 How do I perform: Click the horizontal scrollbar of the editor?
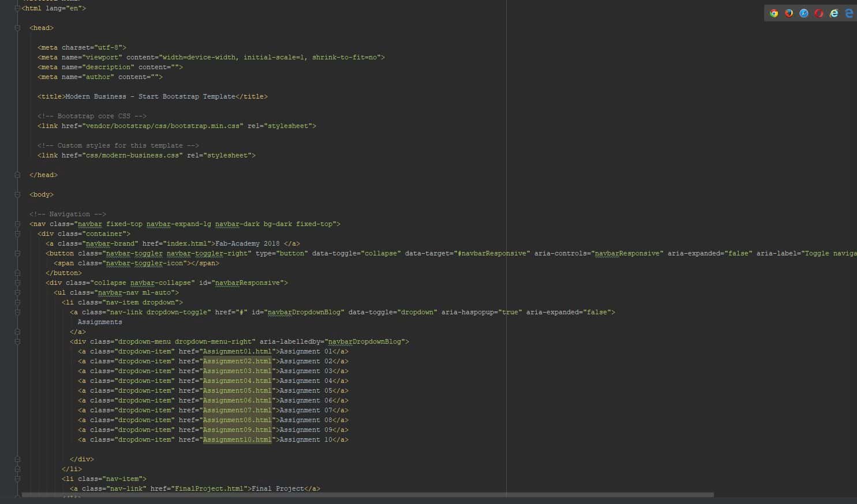coord(368,495)
